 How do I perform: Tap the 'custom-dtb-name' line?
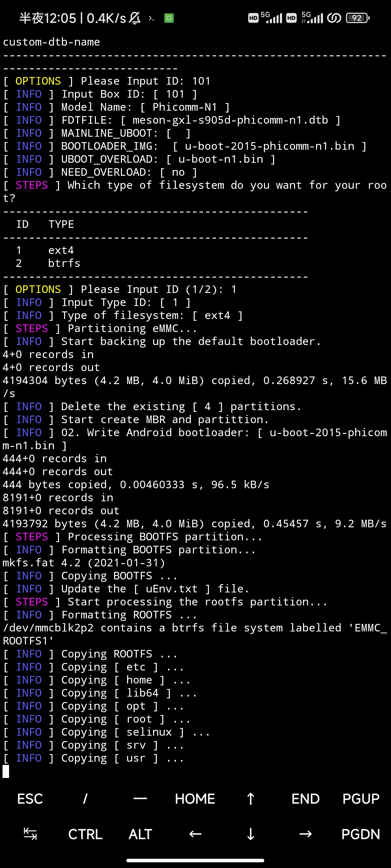point(51,42)
